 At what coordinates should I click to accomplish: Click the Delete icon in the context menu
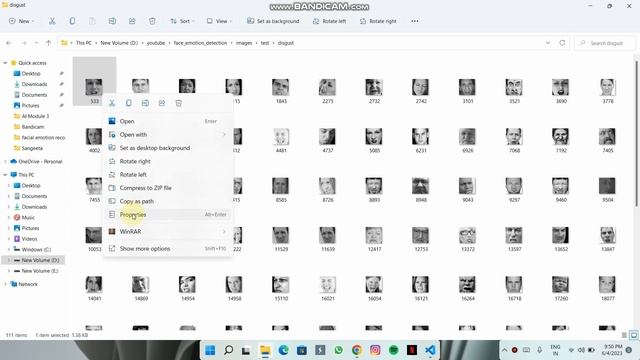[x=179, y=103]
